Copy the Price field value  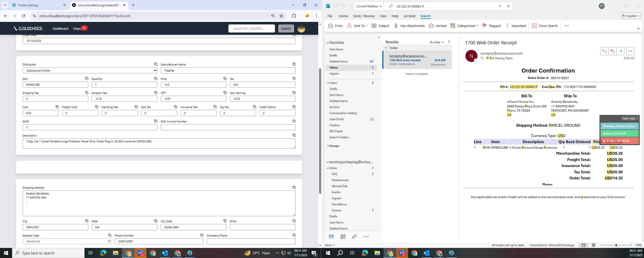coord(225,79)
